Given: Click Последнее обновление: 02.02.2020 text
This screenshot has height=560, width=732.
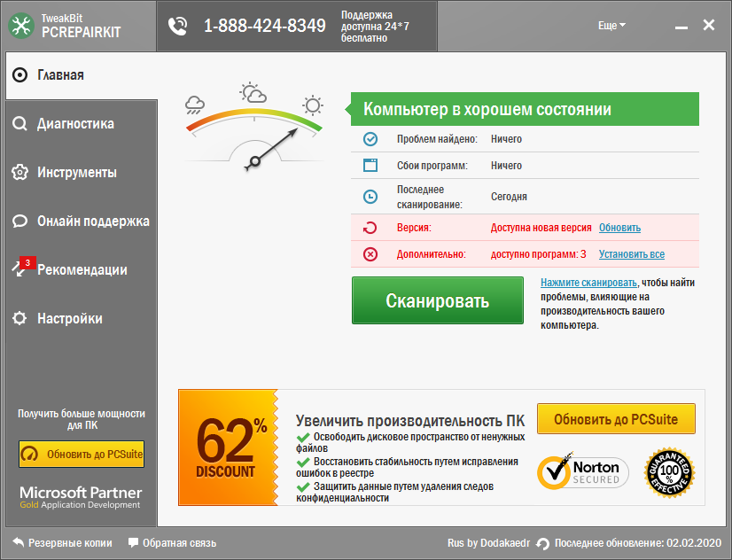Looking at the screenshot, I should (x=638, y=543).
